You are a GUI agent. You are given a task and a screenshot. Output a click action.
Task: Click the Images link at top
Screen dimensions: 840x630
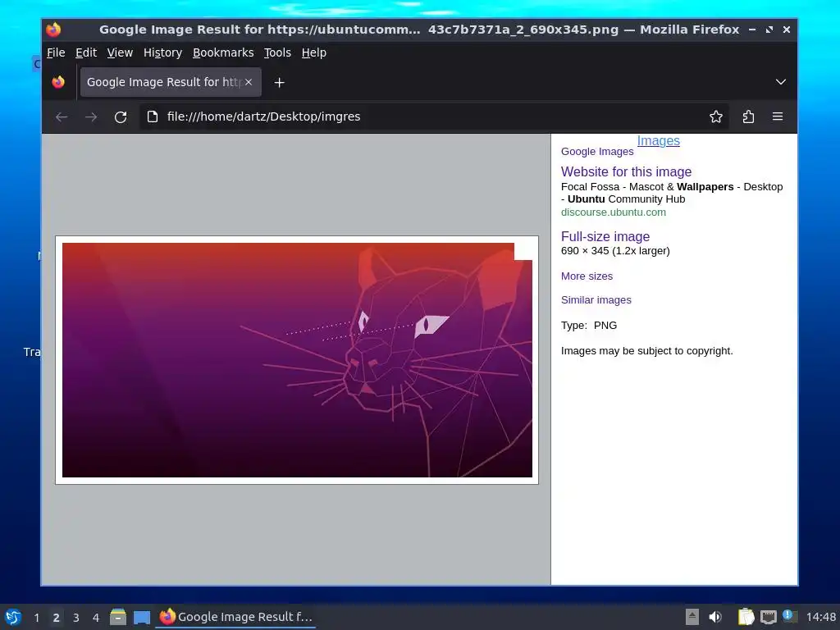[658, 141]
